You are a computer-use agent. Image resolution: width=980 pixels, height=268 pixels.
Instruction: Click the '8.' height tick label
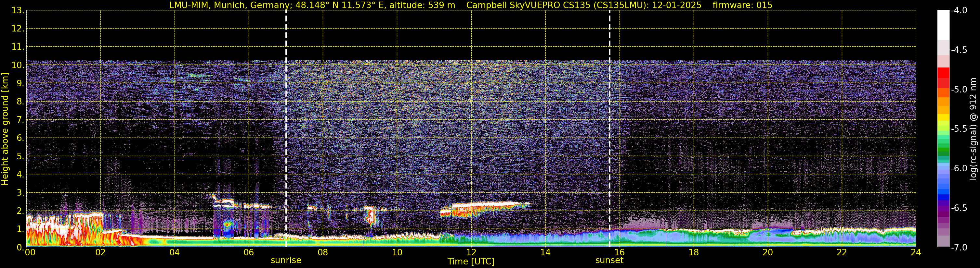click(20, 102)
